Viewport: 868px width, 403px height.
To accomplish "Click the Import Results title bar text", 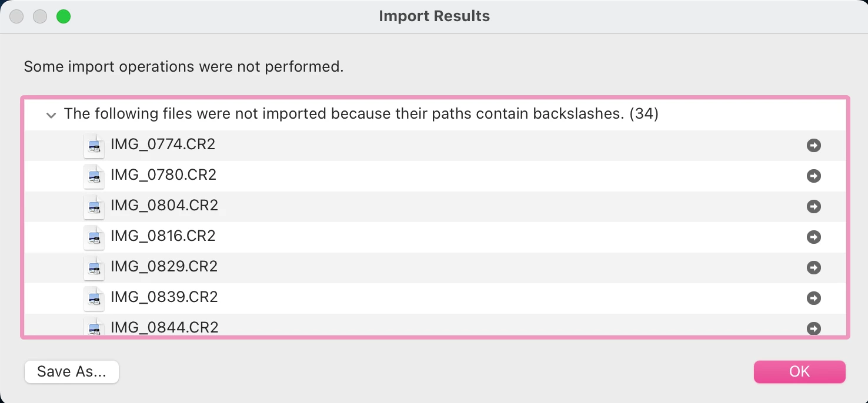I will point(434,16).
